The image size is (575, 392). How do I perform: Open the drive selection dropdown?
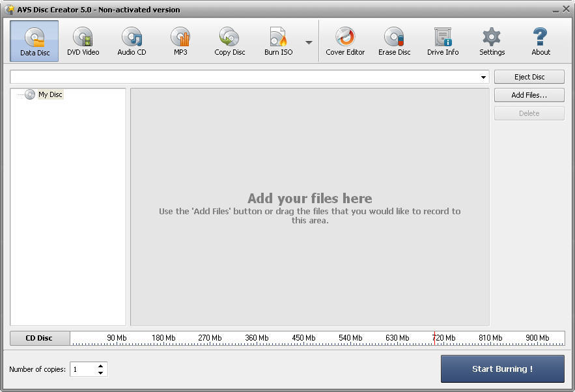[484, 77]
